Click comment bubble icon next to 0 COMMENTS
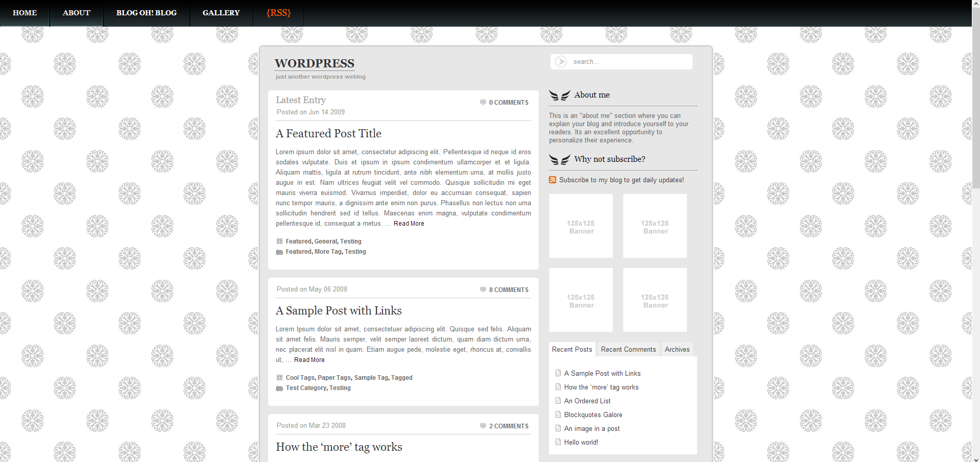 click(x=483, y=102)
